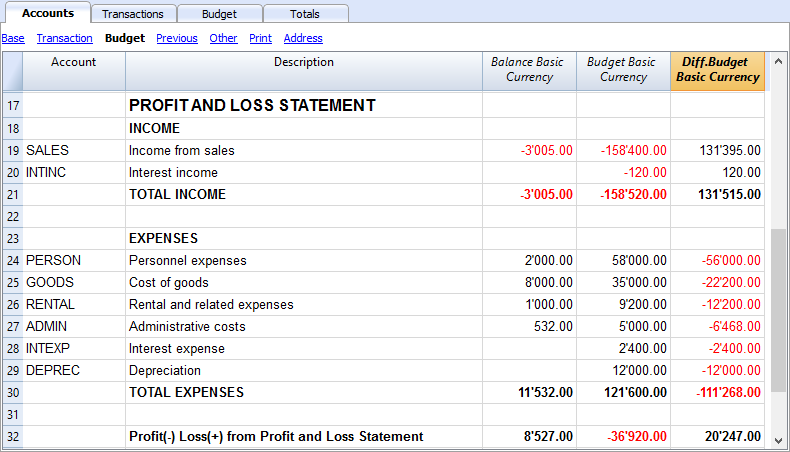Screen dimensions: 790x452
Task: Click the TOTAL EXPENSES label
Action: pos(304,393)
